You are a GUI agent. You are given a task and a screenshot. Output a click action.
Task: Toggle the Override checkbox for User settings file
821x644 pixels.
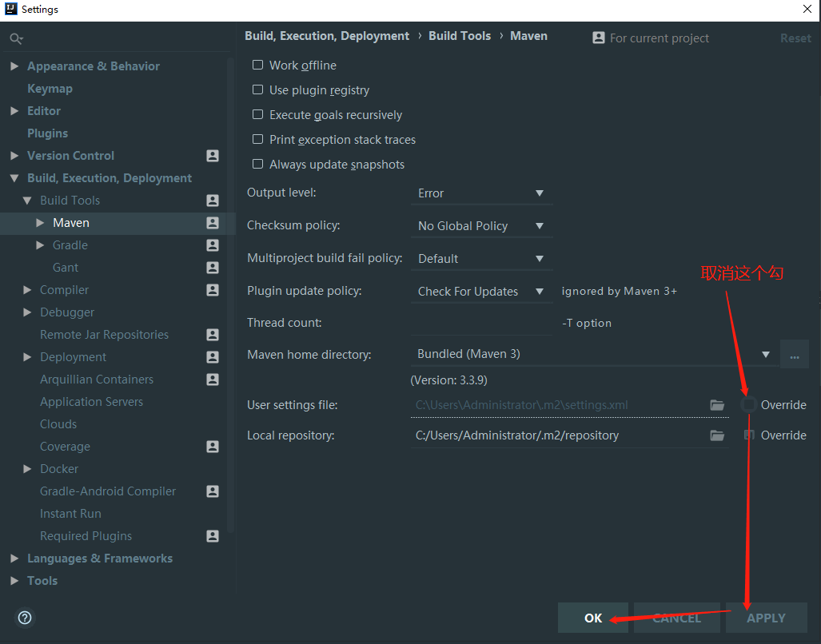point(748,404)
